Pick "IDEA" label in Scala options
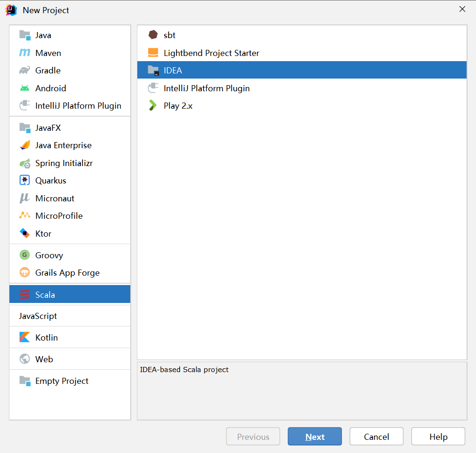476x453 pixels. click(173, 71)
